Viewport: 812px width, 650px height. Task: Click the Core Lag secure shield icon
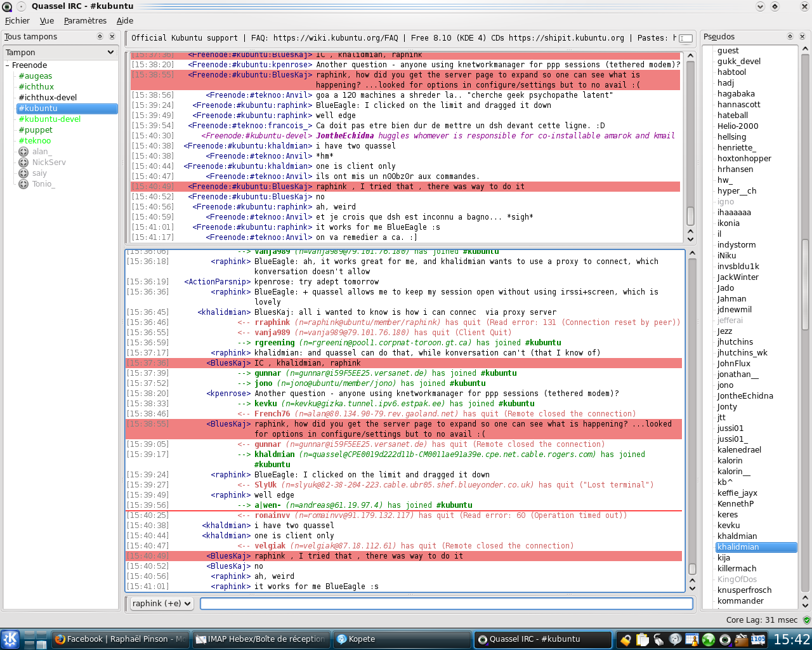coord(806,620)
